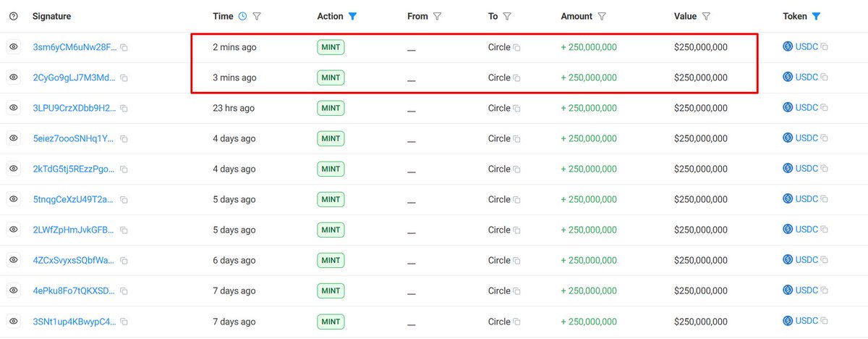This screenshot has height=339, width=868.
Task: Click the USDC coin logo in the last row
Action: [788, 321]
